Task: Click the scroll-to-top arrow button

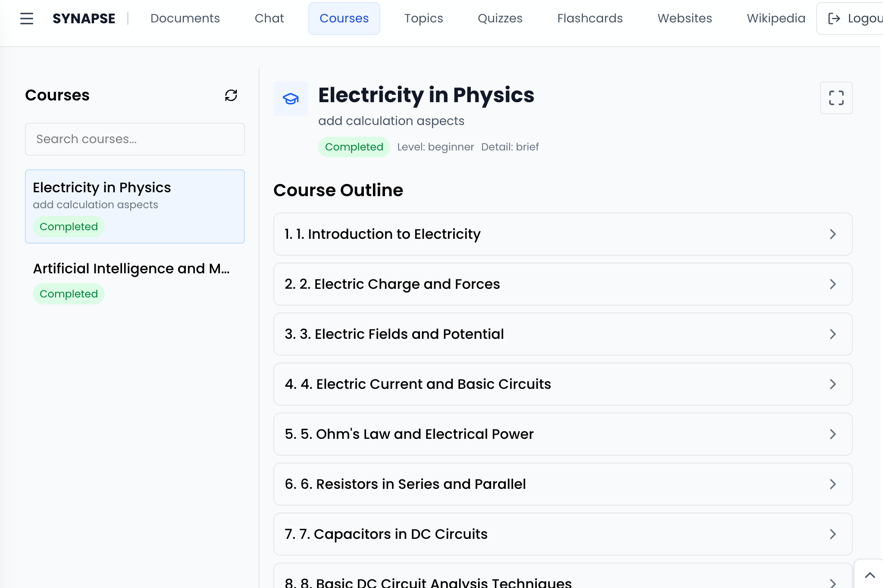Action: point(870,575)
